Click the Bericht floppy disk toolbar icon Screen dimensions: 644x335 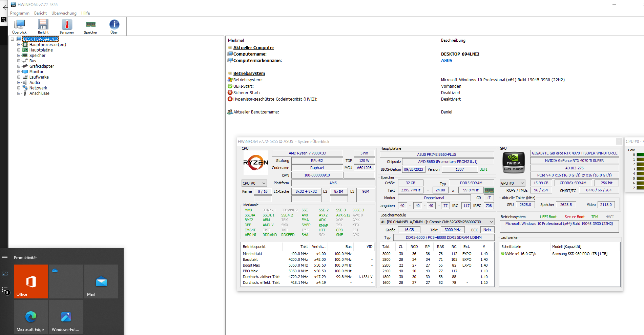point(43,26)
